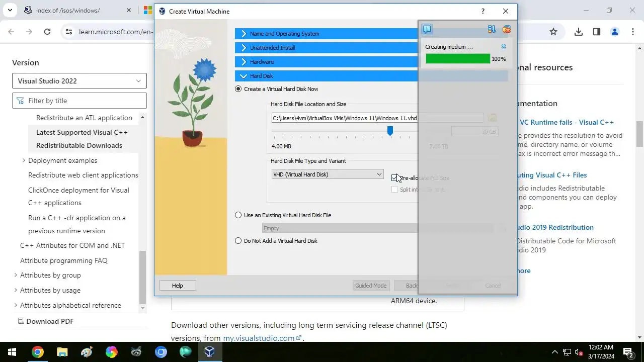Toggle notification ordering icon in notification panel
The image size is (644, 362).
click(x=492, y=29)
